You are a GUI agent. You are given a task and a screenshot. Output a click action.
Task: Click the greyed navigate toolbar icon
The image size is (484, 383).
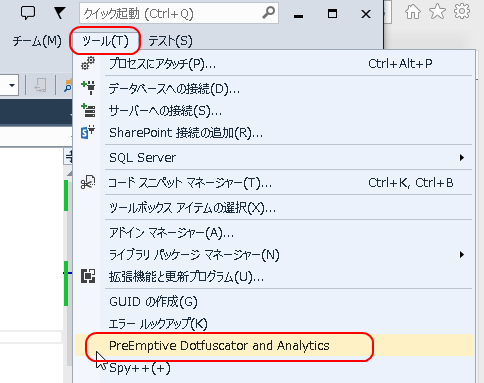click(40, 85)
